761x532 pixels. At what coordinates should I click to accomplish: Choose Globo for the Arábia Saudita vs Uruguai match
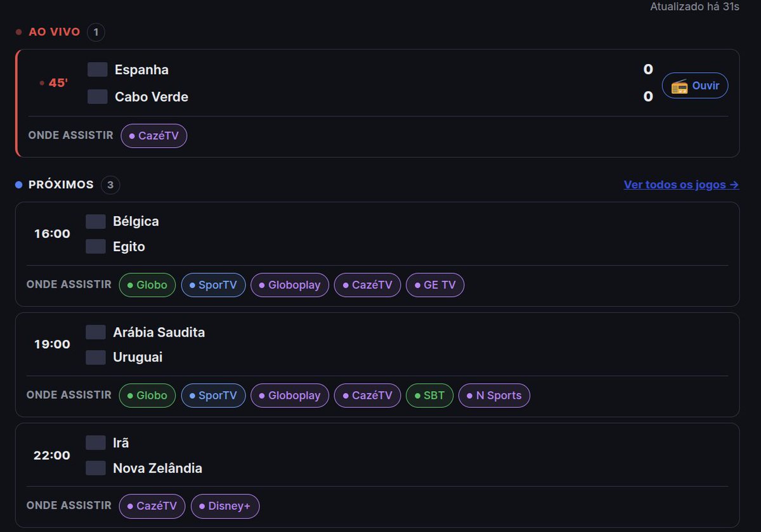(x=147, y=396)
